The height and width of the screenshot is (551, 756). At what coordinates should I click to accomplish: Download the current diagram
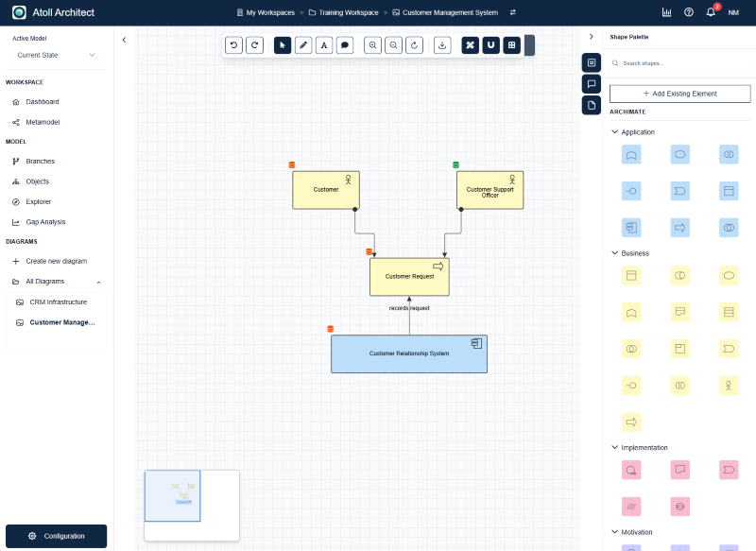click(x=442, y=44)
